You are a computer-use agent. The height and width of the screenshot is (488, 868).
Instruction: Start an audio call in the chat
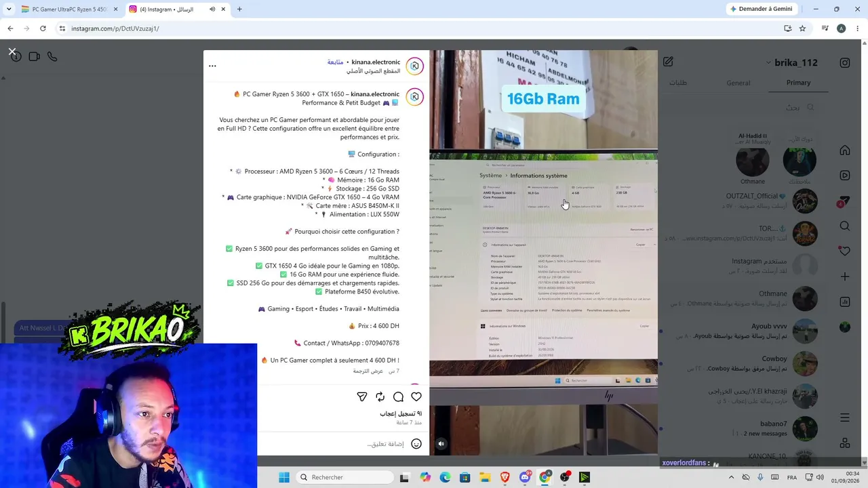coord(52,57)
